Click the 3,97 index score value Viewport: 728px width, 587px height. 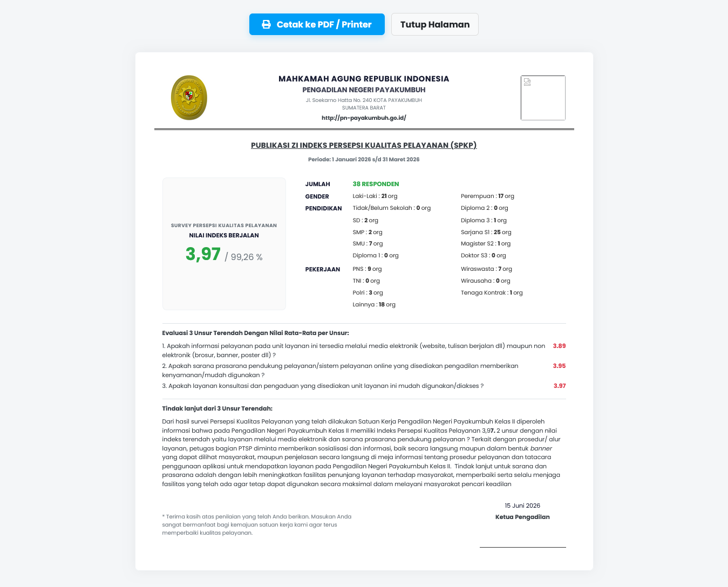pos(203,254)
